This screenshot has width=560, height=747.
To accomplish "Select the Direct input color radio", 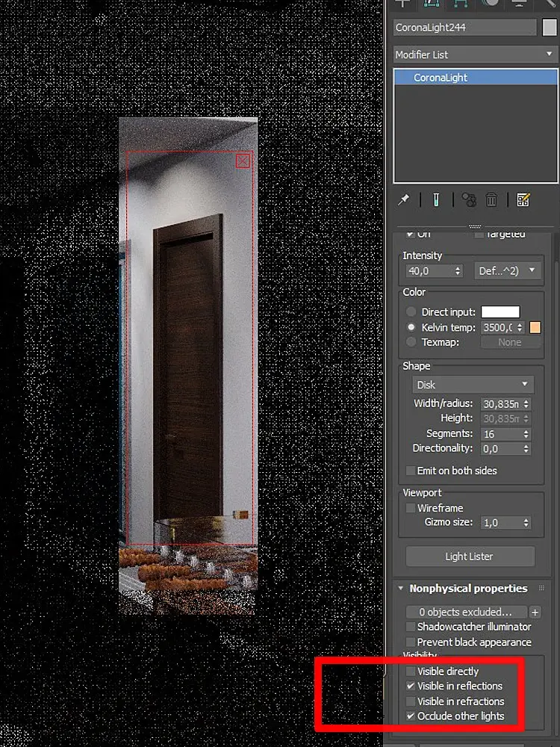I will coord(411,312).
